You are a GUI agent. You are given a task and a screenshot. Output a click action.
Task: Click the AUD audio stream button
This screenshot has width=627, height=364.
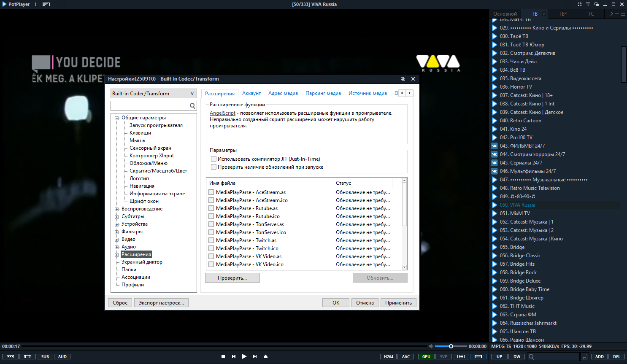[x=62, y=357]
